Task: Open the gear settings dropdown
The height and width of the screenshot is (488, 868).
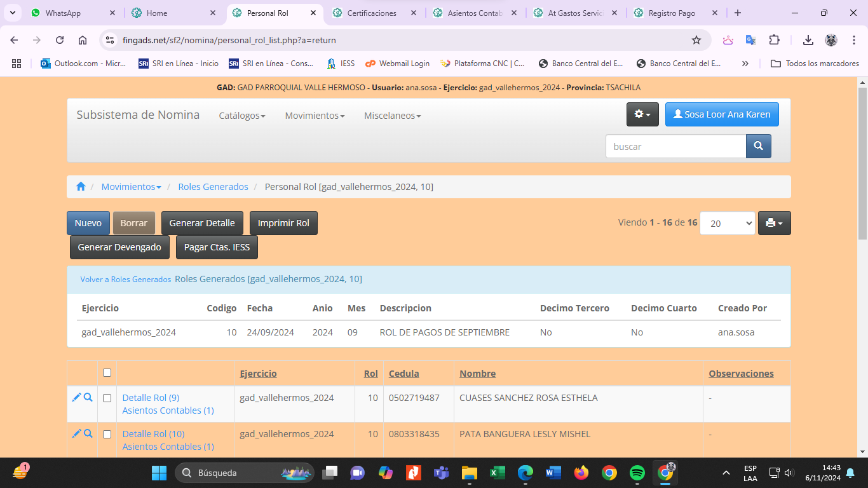Action: pyautogui.click(x=642, y=114)
